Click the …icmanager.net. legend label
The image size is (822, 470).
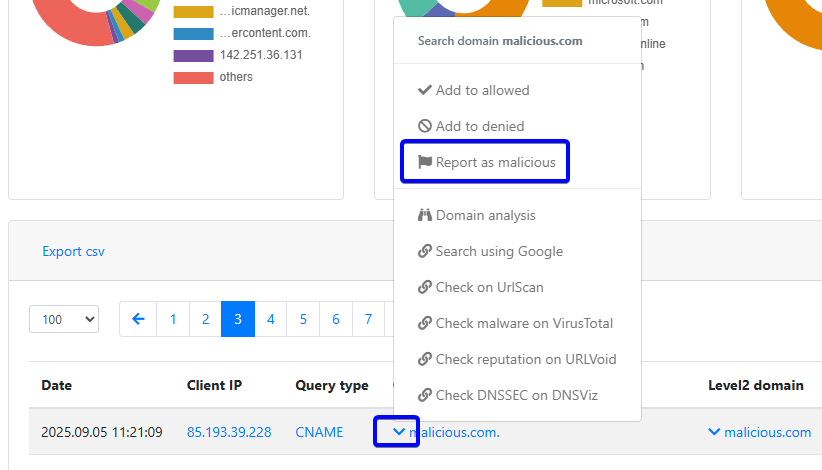coord(265,11)
